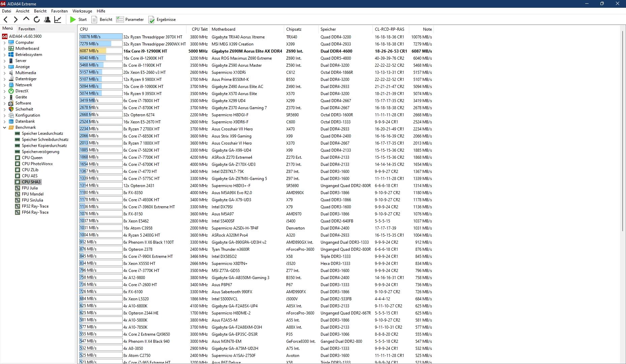Go forward with the right arrow toolbar icon

coord(16,20)
